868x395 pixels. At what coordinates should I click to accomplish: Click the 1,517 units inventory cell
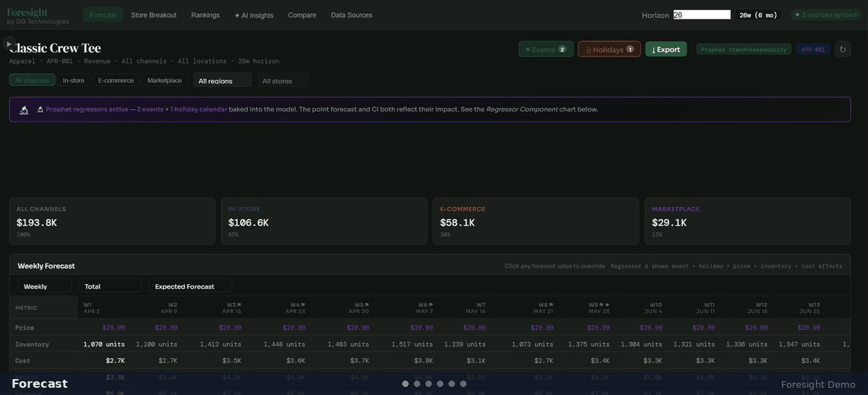coord(412,344)
